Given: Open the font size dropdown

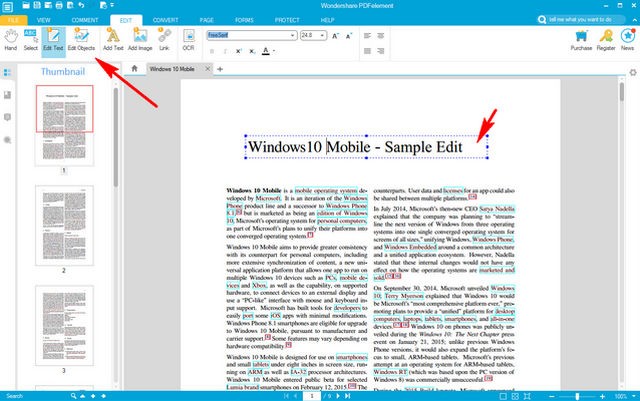Looking at the screenshot, I should pos(322,36).
